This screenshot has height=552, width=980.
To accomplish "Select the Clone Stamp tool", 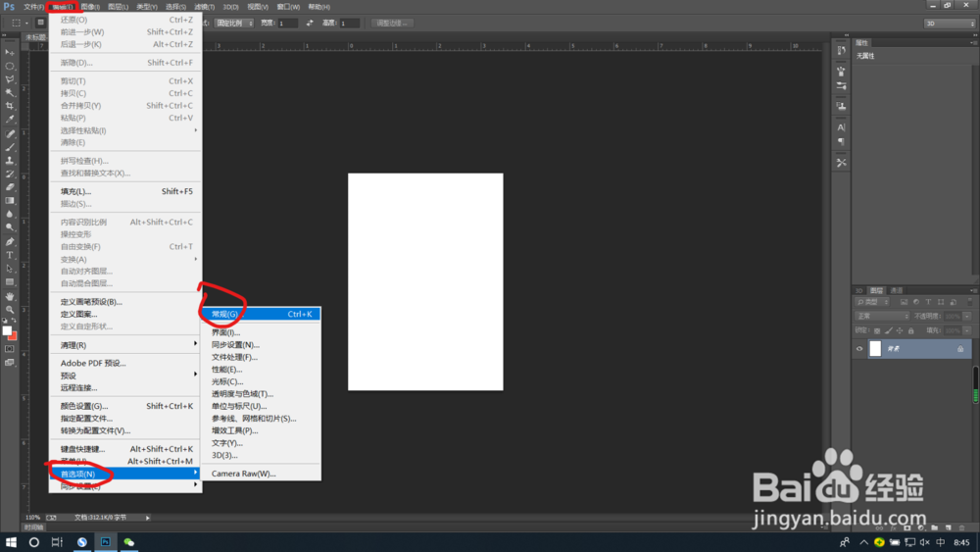I will (10, 160).
